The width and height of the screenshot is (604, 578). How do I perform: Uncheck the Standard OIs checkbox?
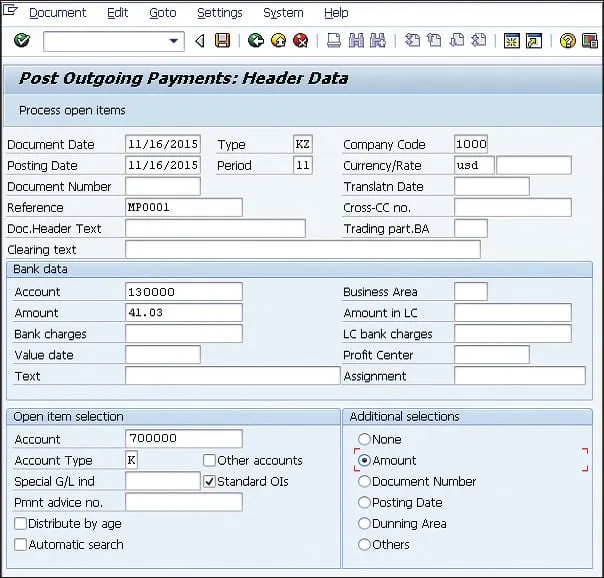point(209,481)
